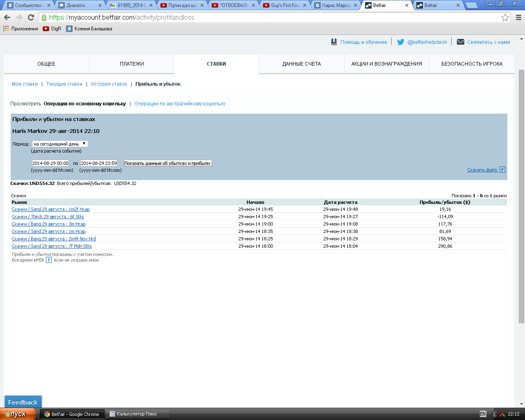Screen dimensions: 525x420
Task: Switch to the 61989_2014 browser tab
Action: coord(131,5)
